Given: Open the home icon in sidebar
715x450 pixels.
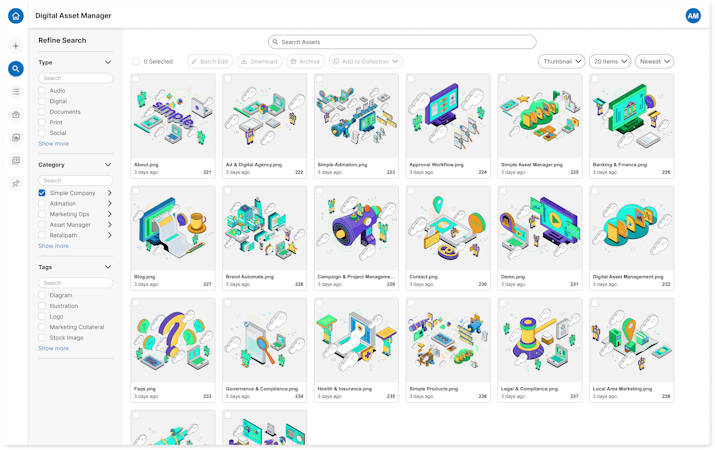Looking at the screenshot, I should 16,16.
